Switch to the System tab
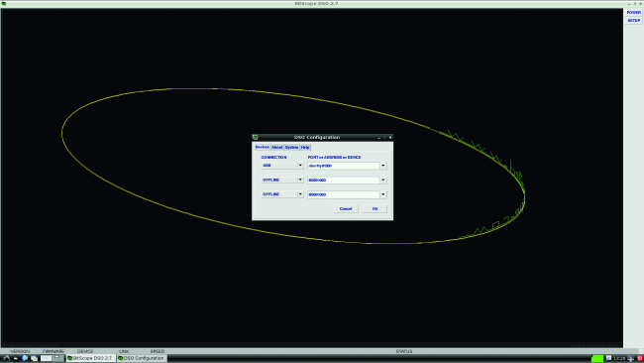Image resolution: width=644 pixels, height=363 pixels. [x=291, y=147]
